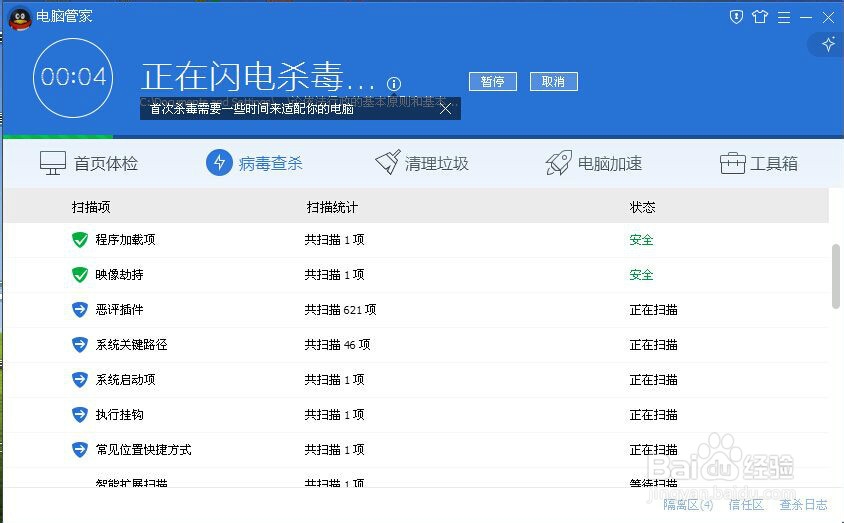The height and width of the screenshot is (523, 844).
Task: Click 正在扫描 status of 恶评插件
Action: (653, 310)
